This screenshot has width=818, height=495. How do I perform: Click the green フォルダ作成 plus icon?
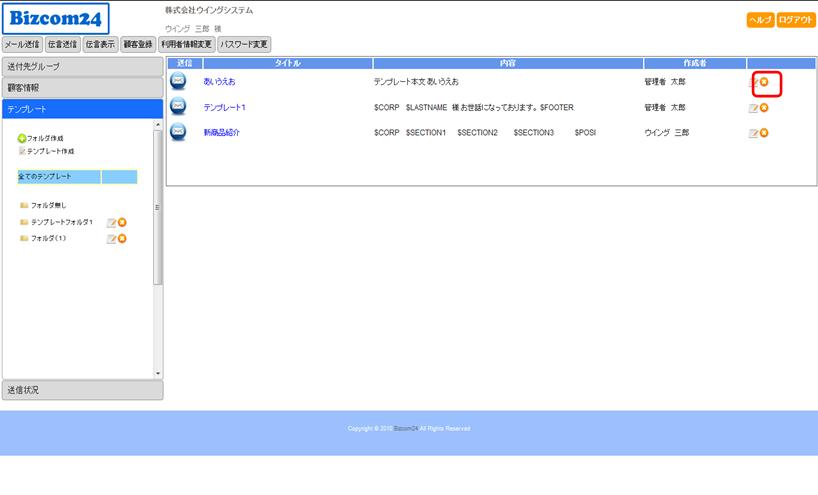click(22, 138)
